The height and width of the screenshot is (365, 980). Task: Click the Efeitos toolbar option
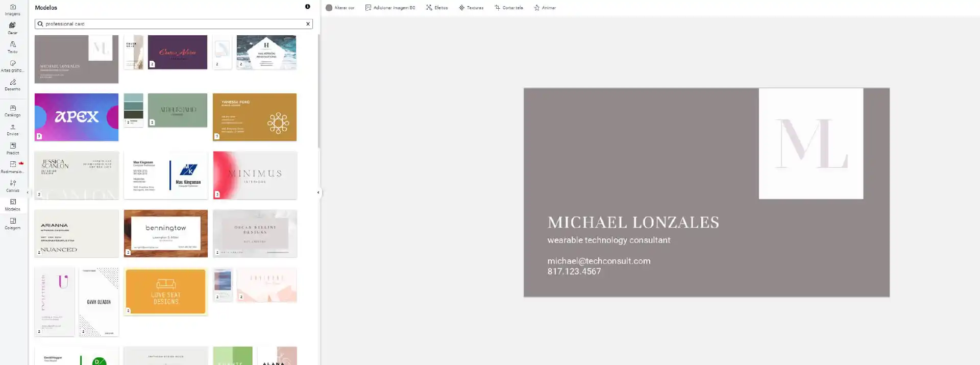click(437, 8)
